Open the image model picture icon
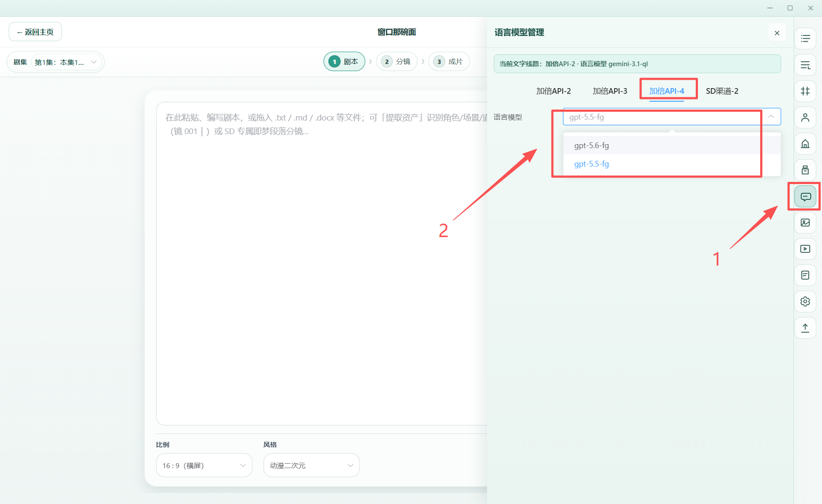This screenshot has height=504, width=822. 805,223
